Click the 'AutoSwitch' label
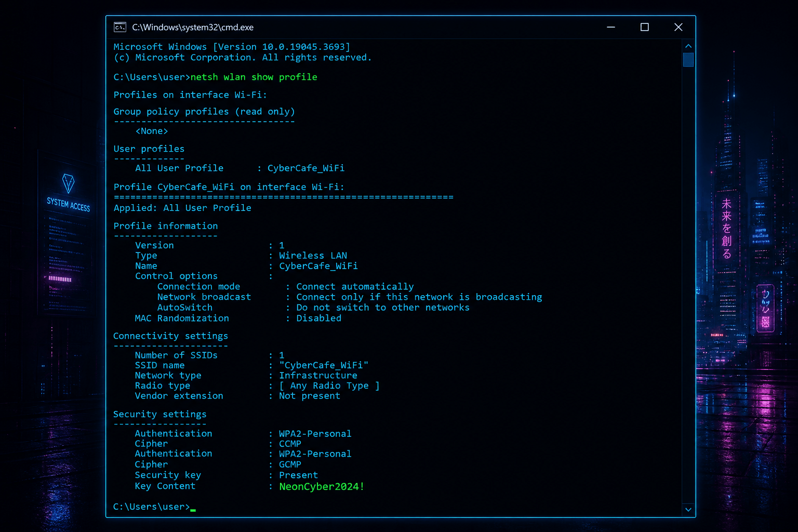The image size is (798, 532). pyautogui.click(x=184, y=308)
